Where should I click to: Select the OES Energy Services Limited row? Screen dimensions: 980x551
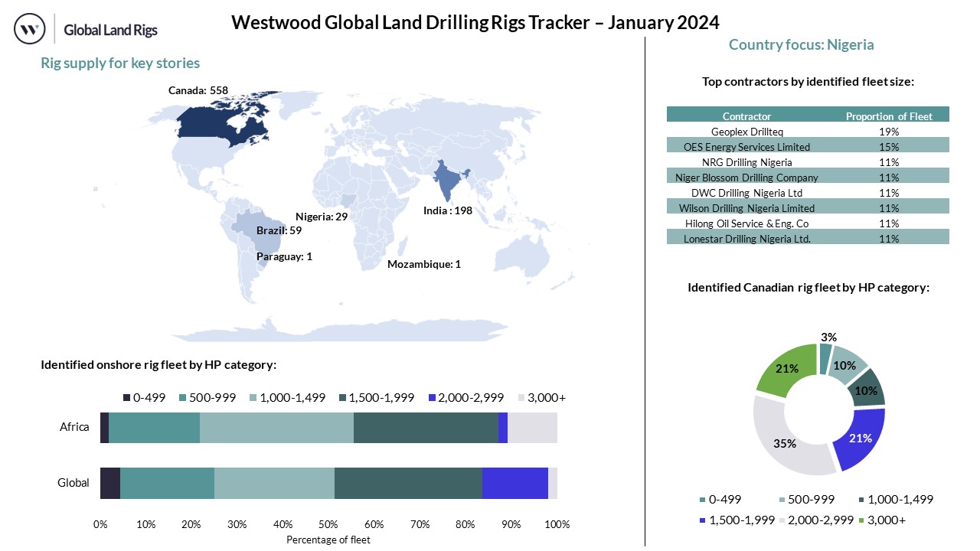tap(808, 147)
